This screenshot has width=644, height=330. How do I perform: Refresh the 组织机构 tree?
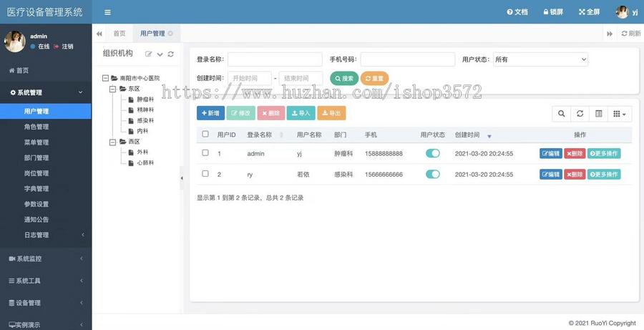pos(170,54)
